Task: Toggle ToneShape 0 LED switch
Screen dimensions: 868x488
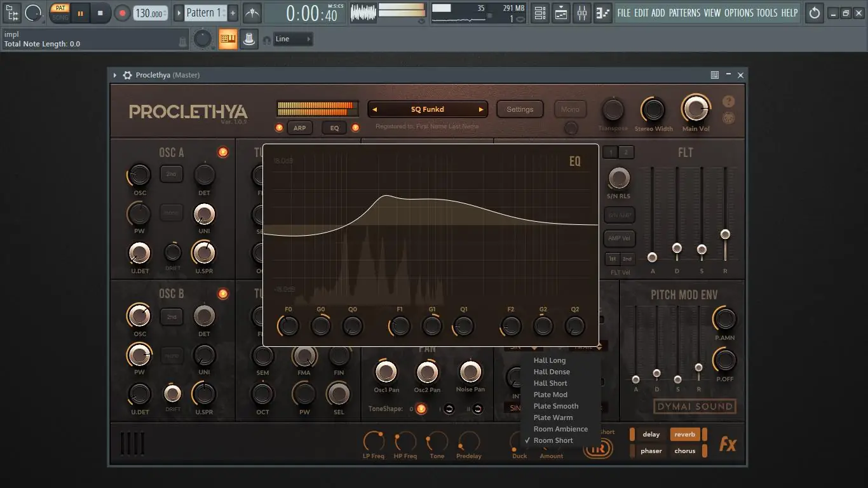Action: point(421,409)
